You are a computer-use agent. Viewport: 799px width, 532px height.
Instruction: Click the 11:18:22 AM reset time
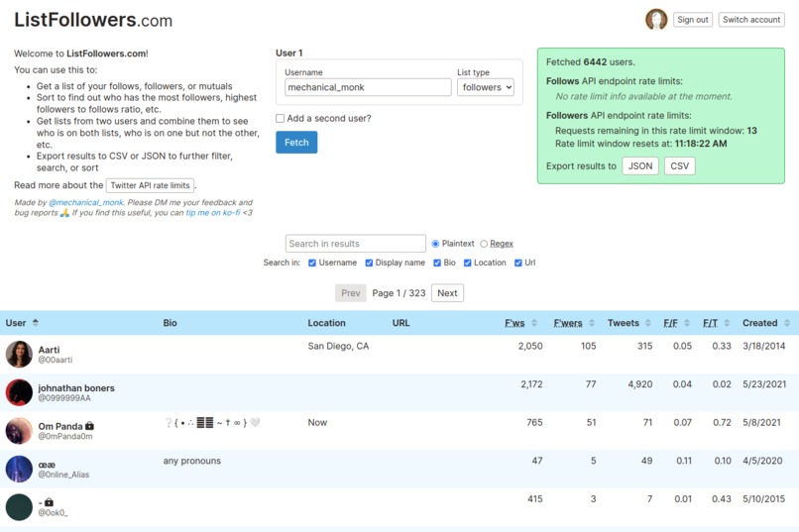click(x=701, y=144)
